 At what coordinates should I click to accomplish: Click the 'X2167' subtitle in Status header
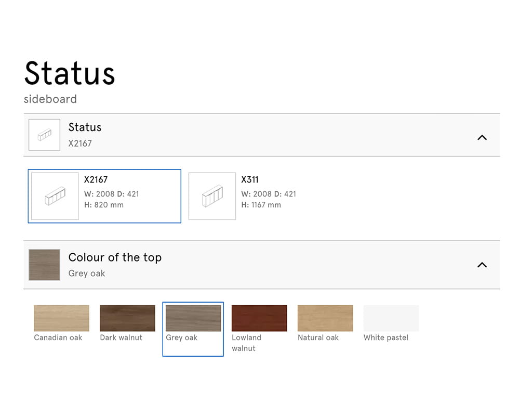[x=80, y=144]
